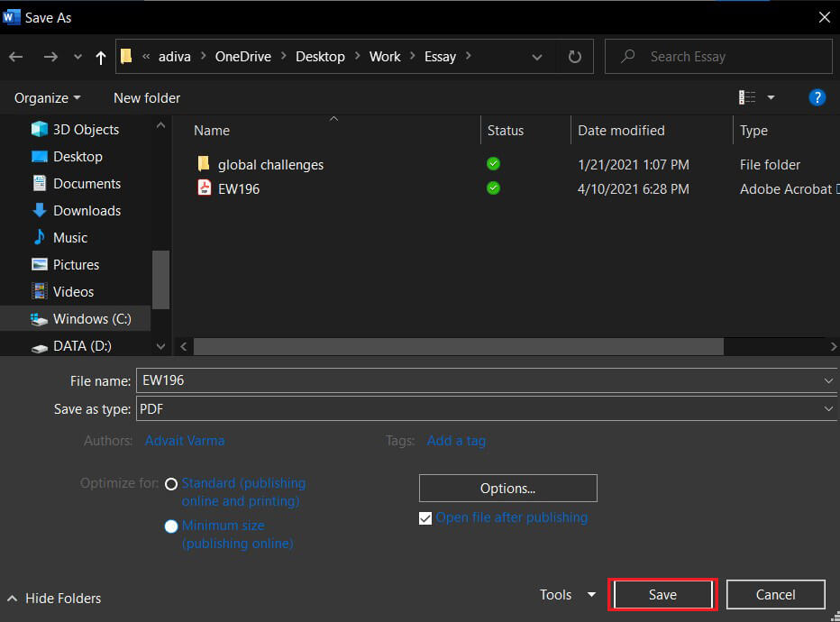
Task: Click inside the File name field
Action: pos(361,380)
